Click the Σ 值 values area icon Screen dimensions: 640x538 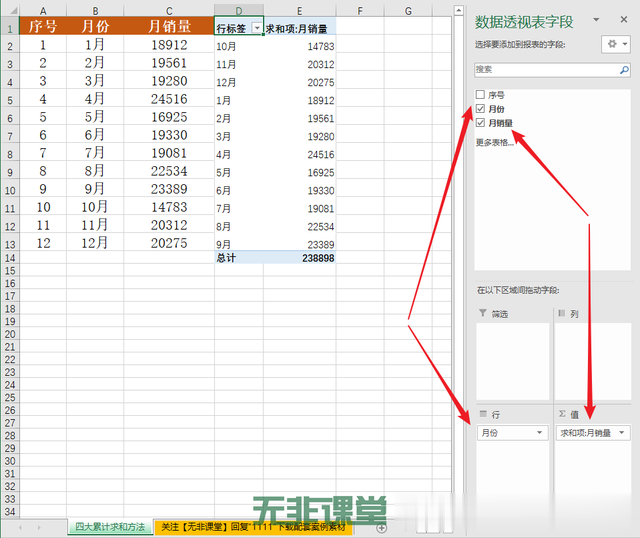point(562,414)
